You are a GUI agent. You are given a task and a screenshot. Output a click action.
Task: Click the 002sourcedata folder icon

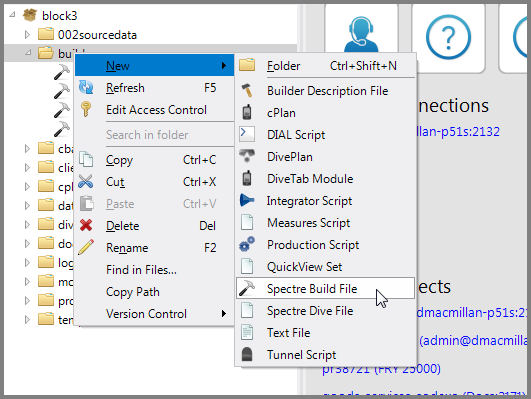tap(45, 34)
